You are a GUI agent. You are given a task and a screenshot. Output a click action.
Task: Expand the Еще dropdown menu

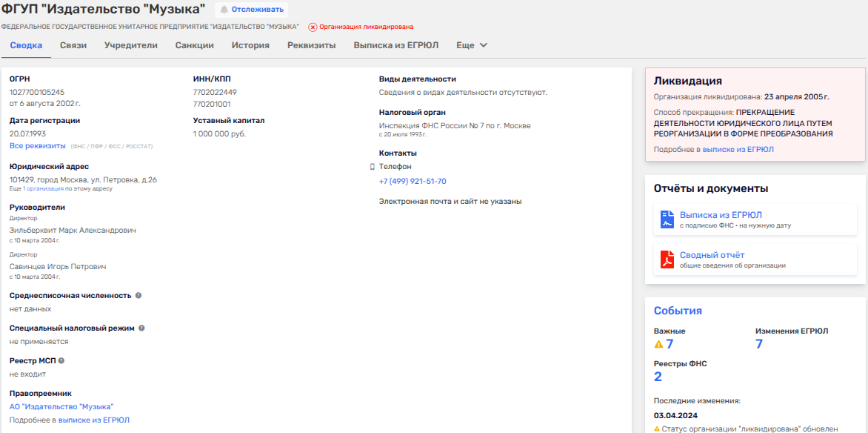472,45
